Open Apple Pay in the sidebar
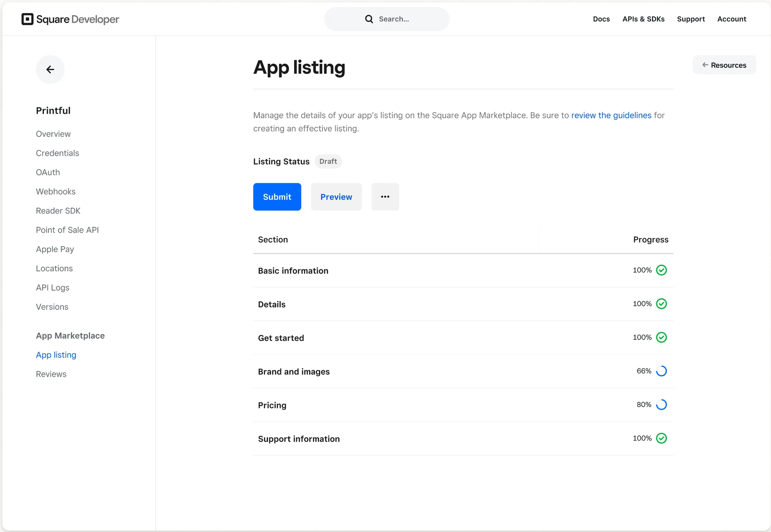 tap(55, 249)
